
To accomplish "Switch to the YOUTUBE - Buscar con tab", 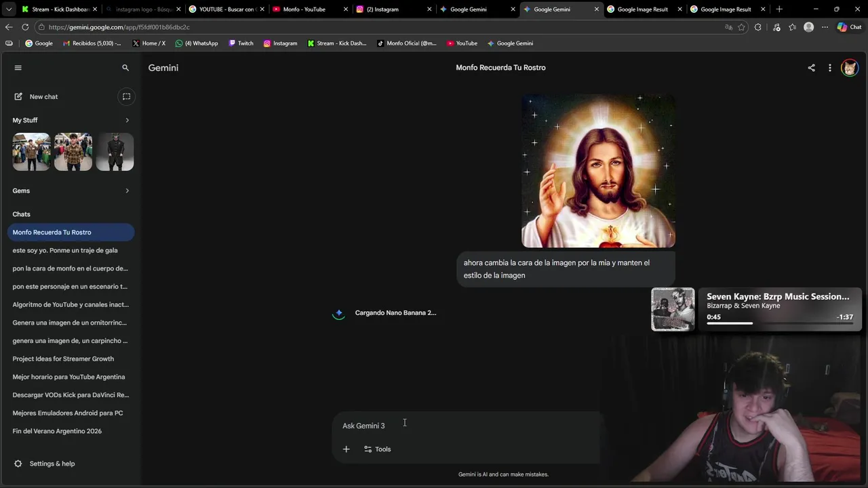I will [x=226, y=9].
